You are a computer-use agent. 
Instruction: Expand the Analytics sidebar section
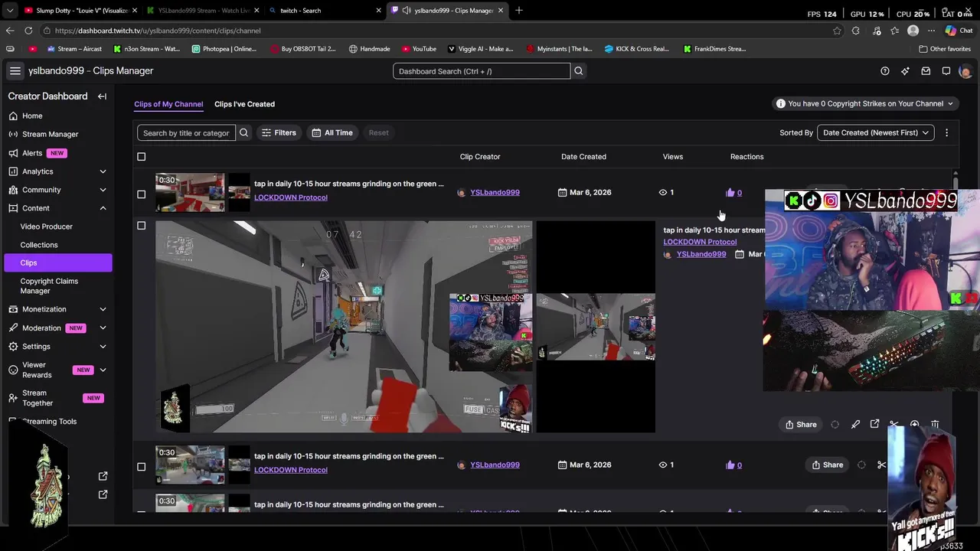[x=103, y=171]
